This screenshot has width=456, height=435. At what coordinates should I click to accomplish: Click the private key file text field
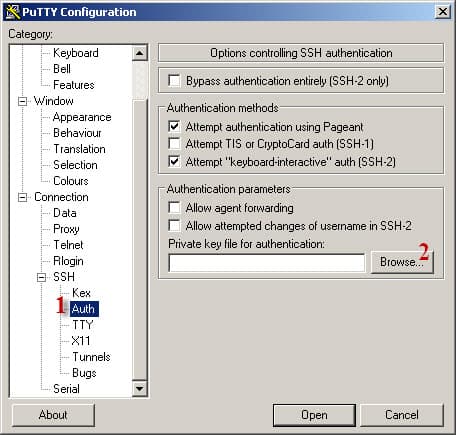pyautogui.click(x=267, y=263)
